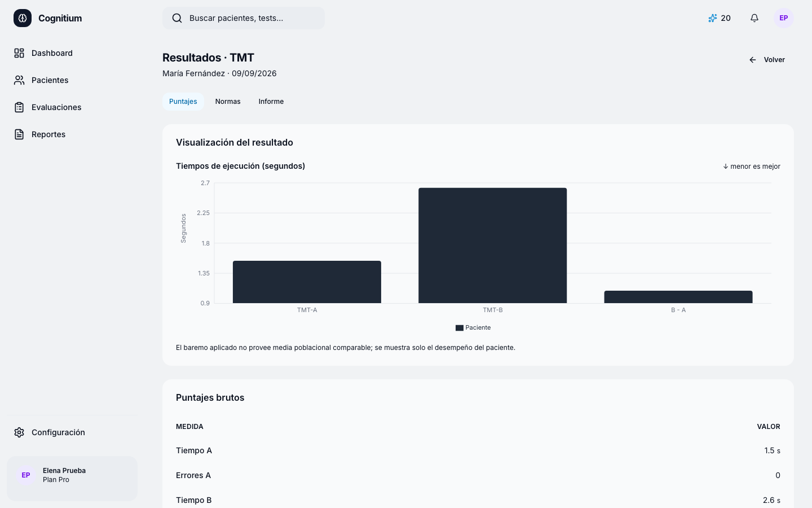The height and width of the screenshot is (508, 812).
Task: Click the sparkle credits icon showing 20
Action: (x=713, y=18)
